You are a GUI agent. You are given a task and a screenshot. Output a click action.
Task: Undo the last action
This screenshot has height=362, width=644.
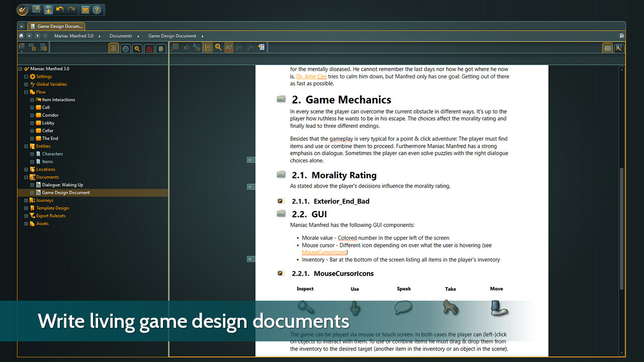pyautogui.click(x=59, y=10)
